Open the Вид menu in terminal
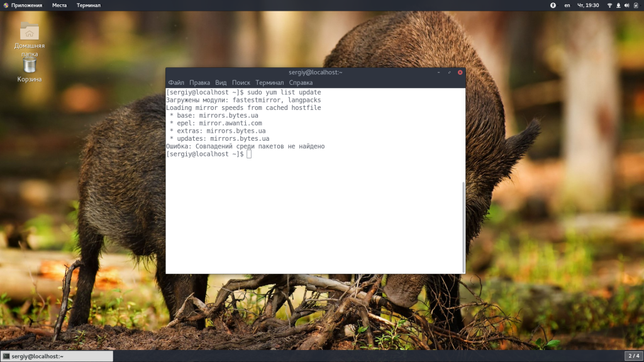 pos(221,82)
